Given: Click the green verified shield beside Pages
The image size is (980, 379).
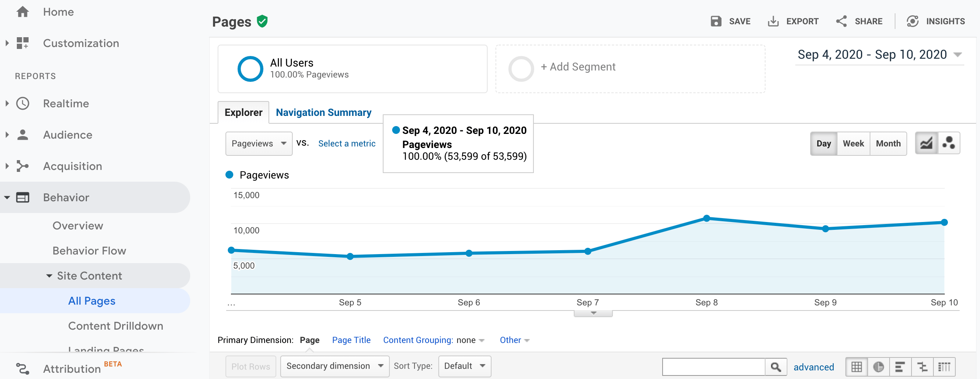Looking at the screenshot, I should tap(262, 21).
